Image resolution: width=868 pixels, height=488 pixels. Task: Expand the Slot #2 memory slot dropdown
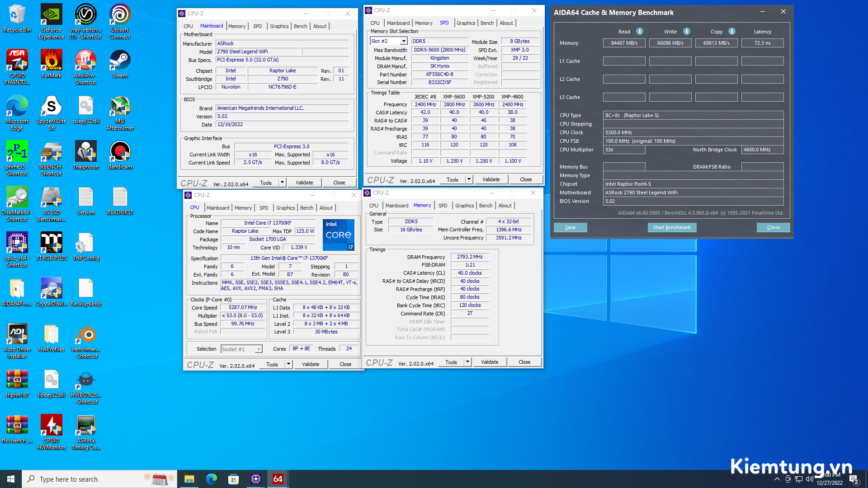(x=404, y=41)
